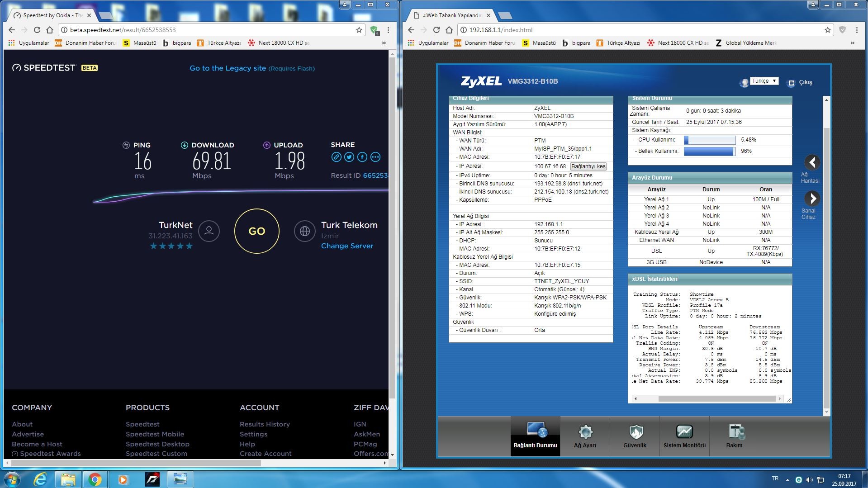Click the ZyXEL logo
The height and width of the screenshot is (488, 868).
(x=481, y=81)
